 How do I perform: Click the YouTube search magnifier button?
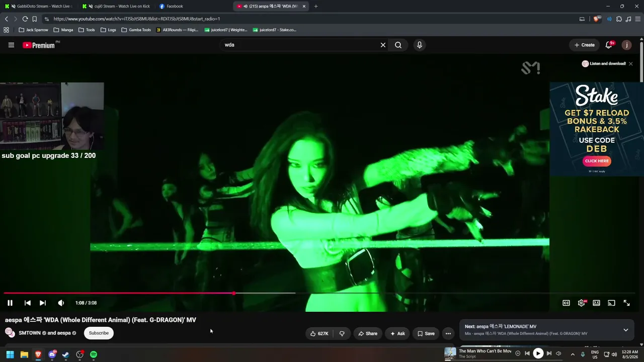398,45
